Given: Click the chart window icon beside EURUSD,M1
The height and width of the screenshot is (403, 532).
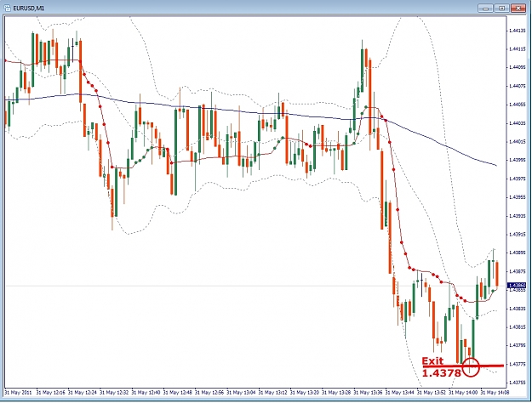Looking at the screenshot, I should point(7,8).
